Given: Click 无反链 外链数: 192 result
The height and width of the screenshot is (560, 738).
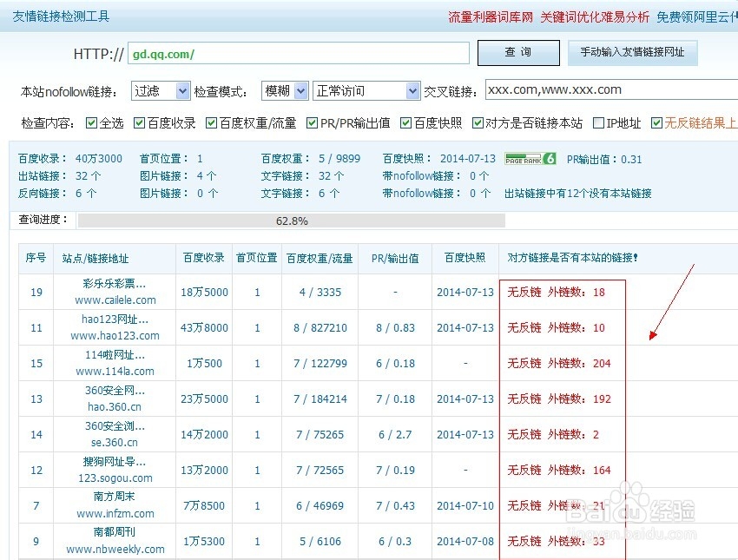Looking at the screenshot, I should [x=558, y=399].
